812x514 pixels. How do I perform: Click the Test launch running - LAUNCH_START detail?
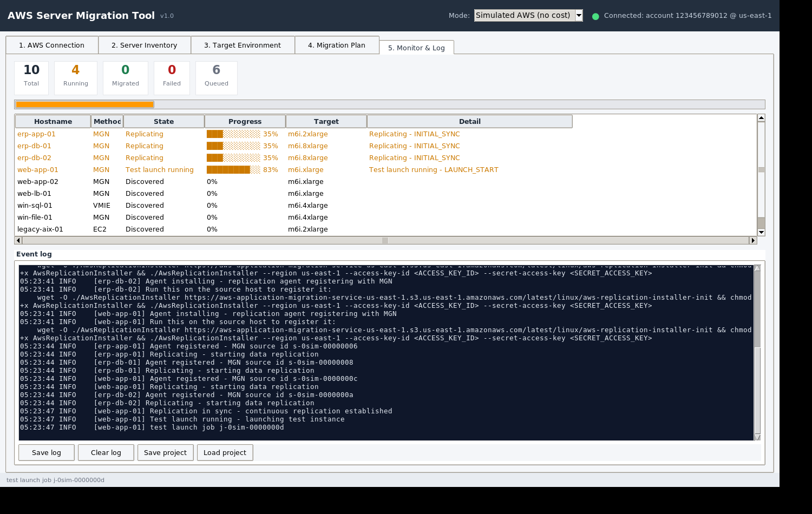pyautogui.click(x=434, y=170)
